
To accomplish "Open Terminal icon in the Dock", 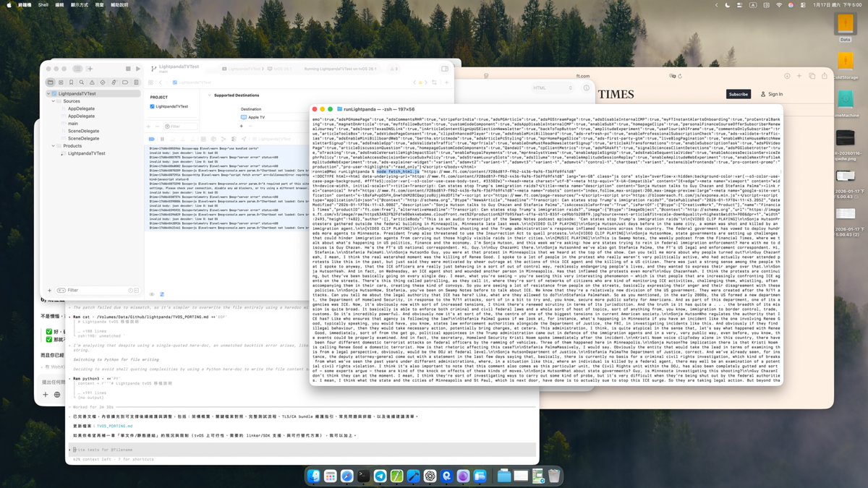I will [364, 476].
